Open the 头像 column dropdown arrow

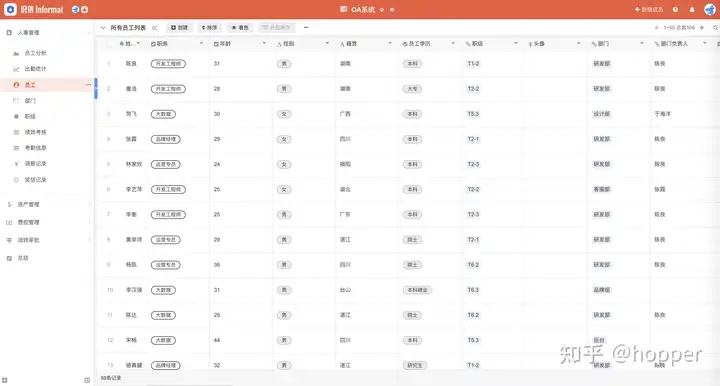click(579, 44)
